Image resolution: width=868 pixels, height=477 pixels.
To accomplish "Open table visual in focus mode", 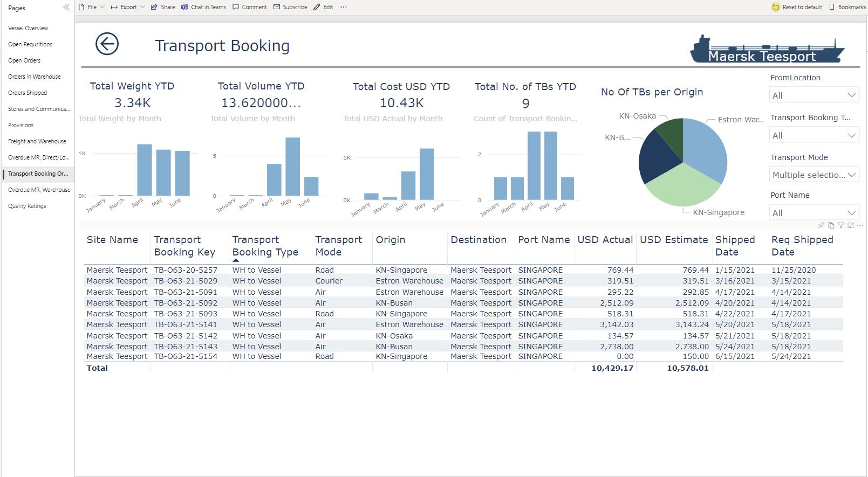I will coord(851,225).
